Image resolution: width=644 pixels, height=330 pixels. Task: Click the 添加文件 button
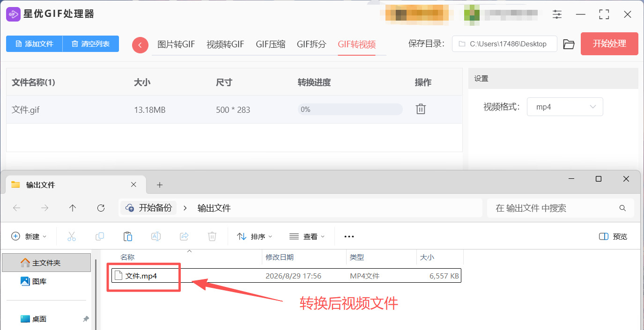34,44
